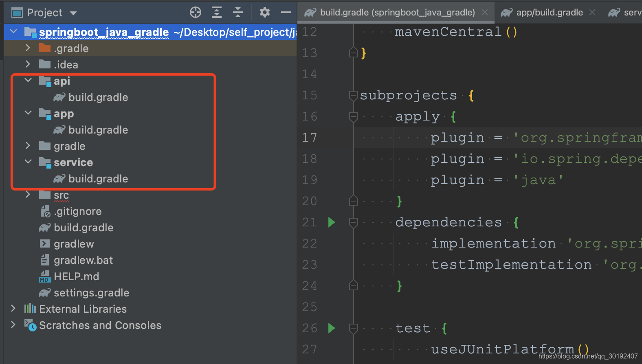This screenshot has height=364, width=642.
Task: Click the Scratches and Consoles icon
Action: pos(30,325)
